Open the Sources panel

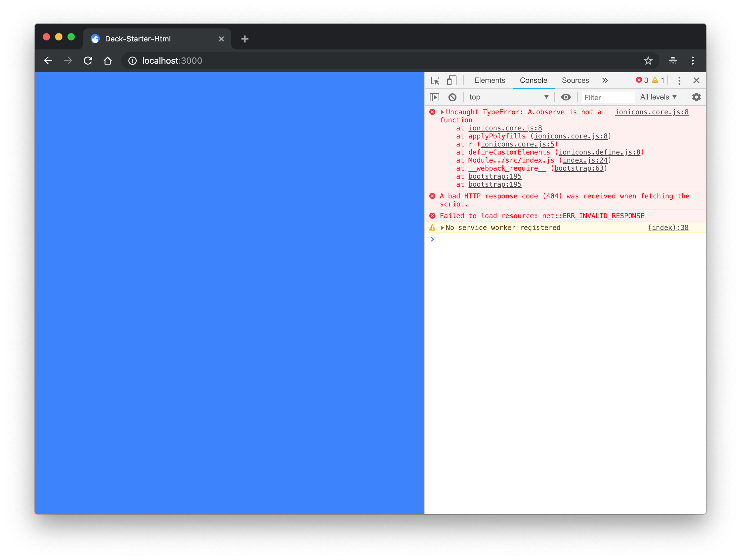[x=575, y=80]
